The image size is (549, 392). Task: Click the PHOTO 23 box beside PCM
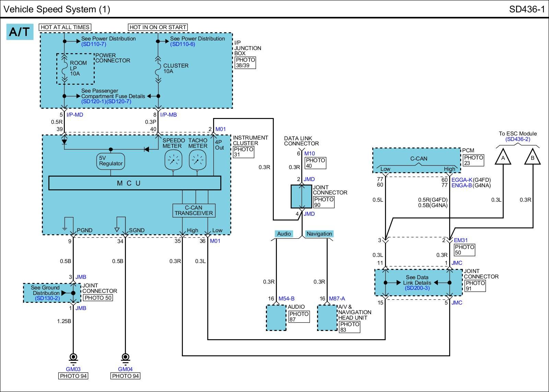click(473, 160)
